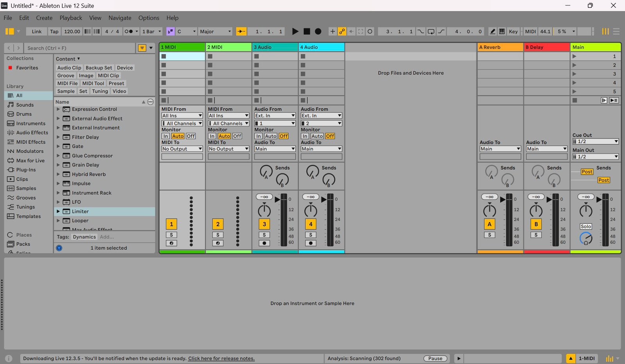Open the Options menu

pyautogui.click(x=149, y=18)
